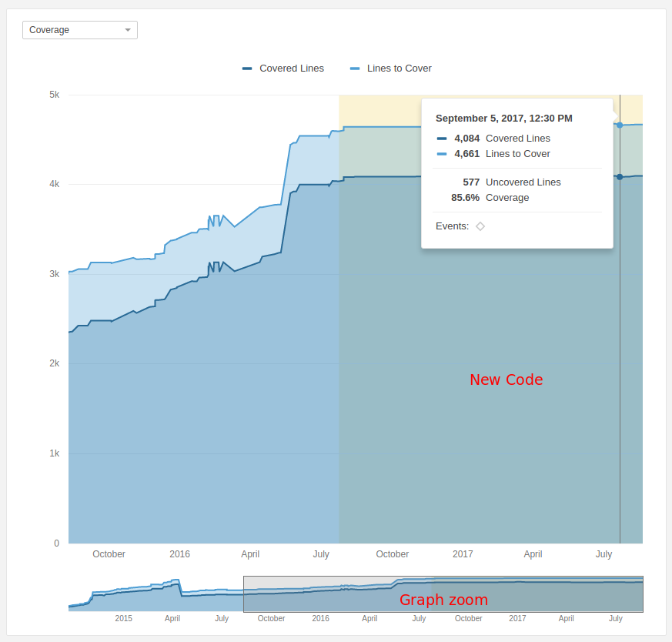672x642 pixels.
Task: Click the 2015 label in the zoom timeline
Action: pos(124,618)
